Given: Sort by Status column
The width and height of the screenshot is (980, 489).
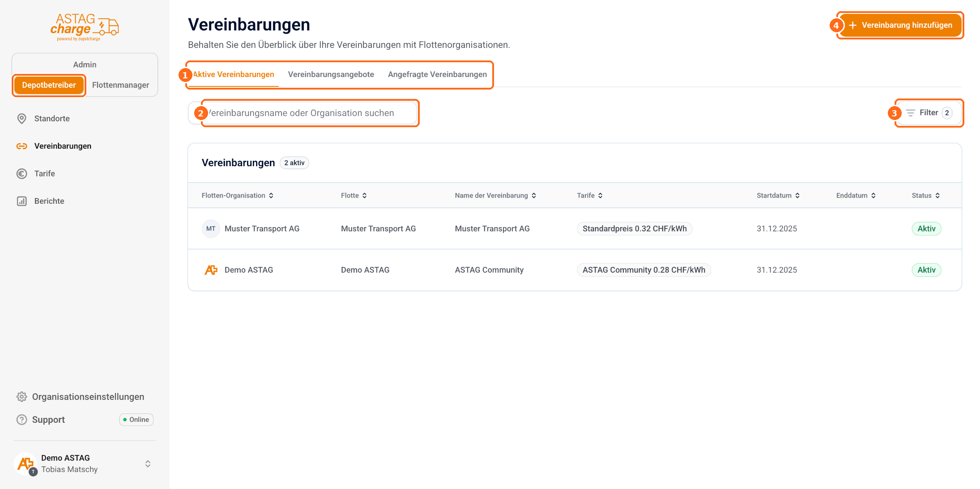Looking at the screenshot, I should click(x=926, y=196).
